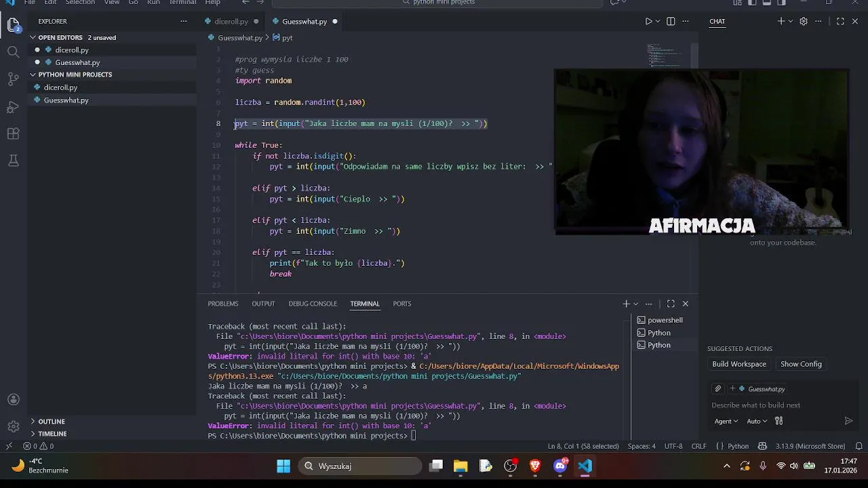
Task: Open Explorer views ellipsis menu
Action: pos(183,22)
